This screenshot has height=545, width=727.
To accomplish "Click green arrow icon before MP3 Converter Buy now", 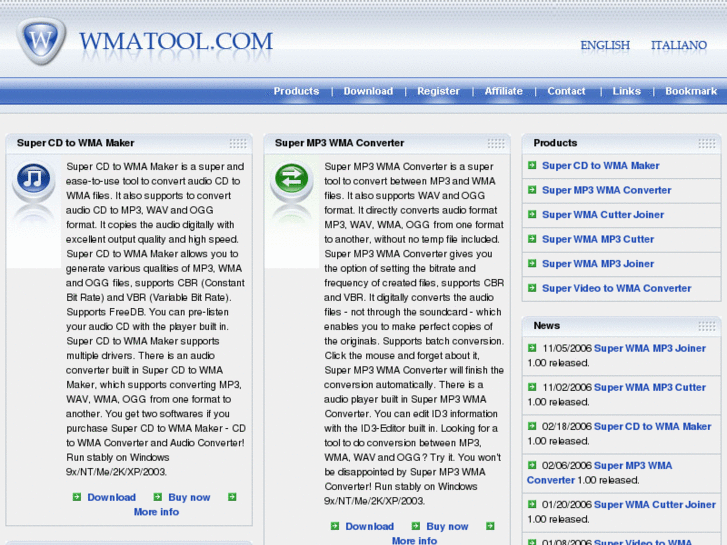I will [x=416, y=526].
